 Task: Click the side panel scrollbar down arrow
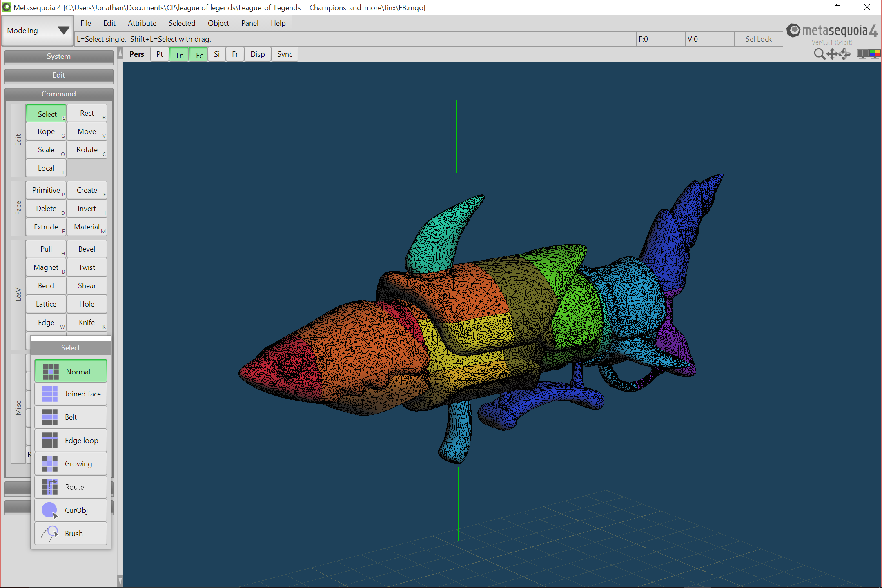tap(120, 581)
